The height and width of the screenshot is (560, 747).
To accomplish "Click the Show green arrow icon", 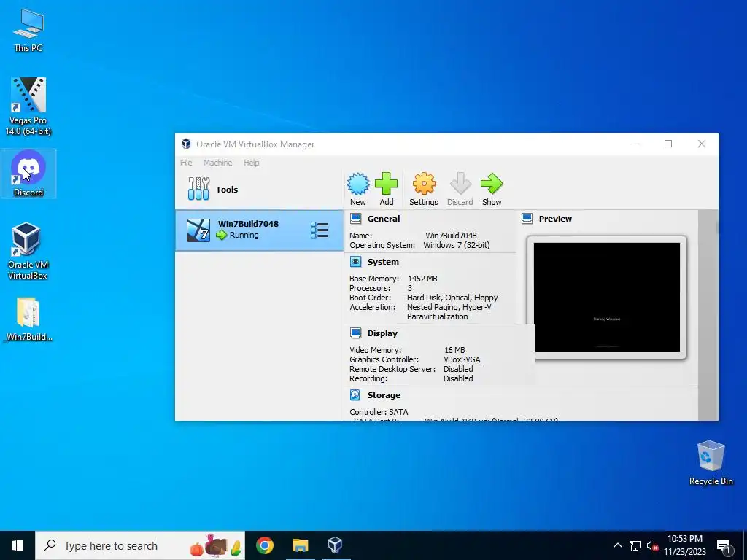I will (492, 184).
